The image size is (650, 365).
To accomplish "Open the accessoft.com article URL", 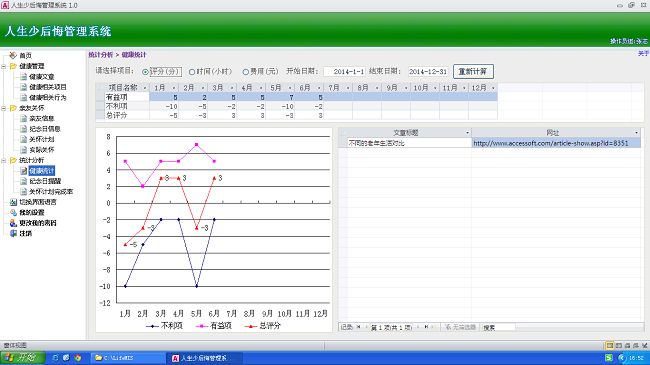I will 551,143.
